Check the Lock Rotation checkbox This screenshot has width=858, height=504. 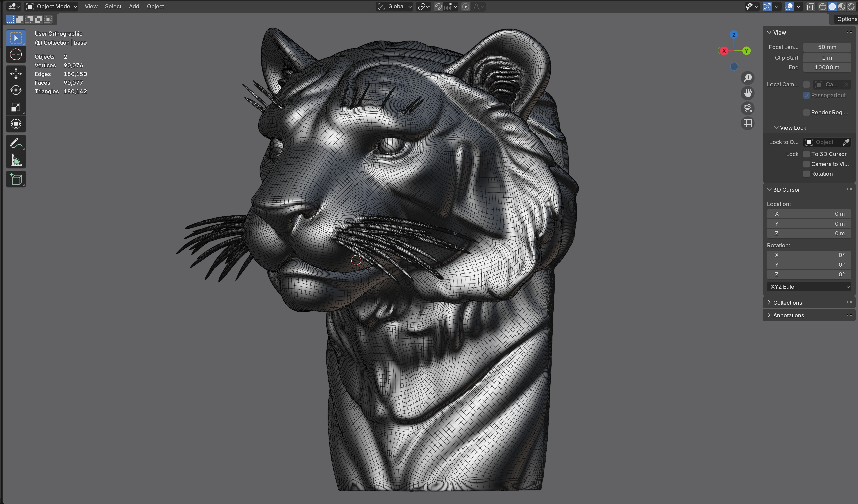[806, 174]
